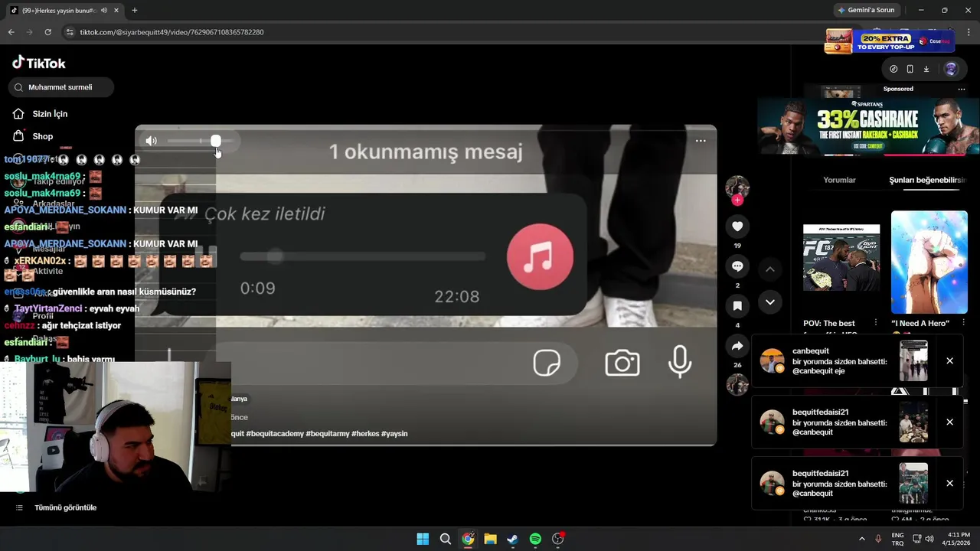
Task: Open the "I Need A Hero" video thumbnail
Action: tap(929, 262)
